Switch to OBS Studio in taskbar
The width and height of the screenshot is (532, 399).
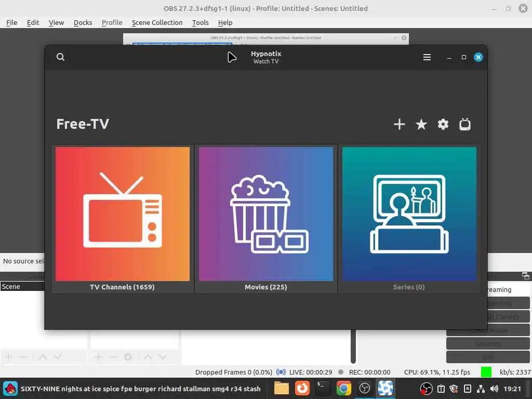(x=364, y=388)
